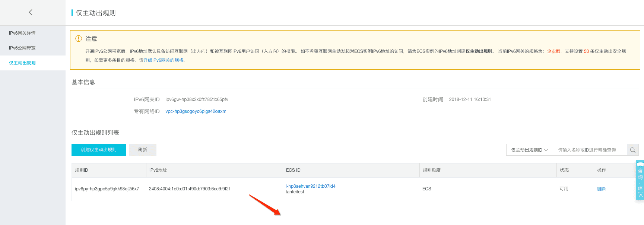Go back using the left chevron arrow
Image resolution: width=644 pixels, height=225 pixels.
[31, 12]
